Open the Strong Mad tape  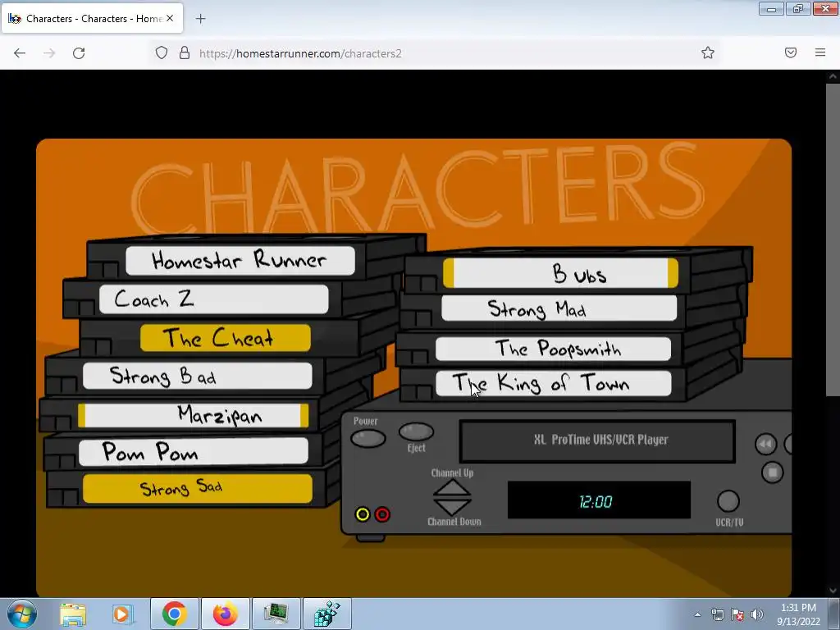[559, 308]
